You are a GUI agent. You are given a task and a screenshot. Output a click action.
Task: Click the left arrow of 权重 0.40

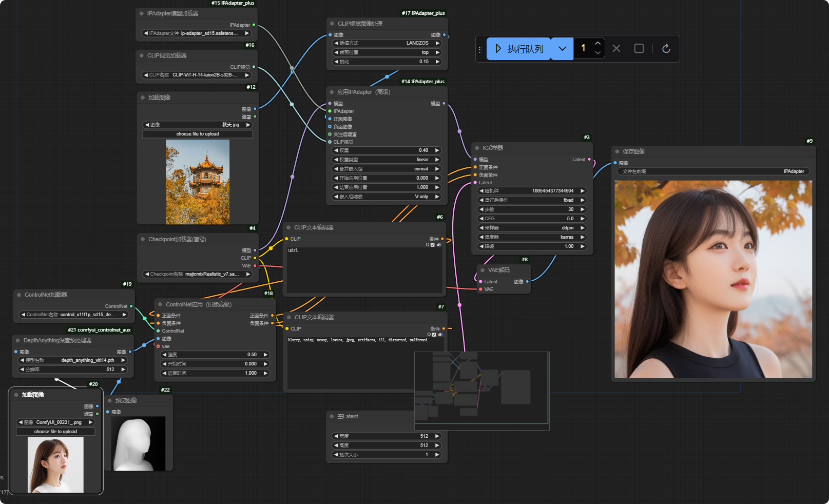coord(336,150)
